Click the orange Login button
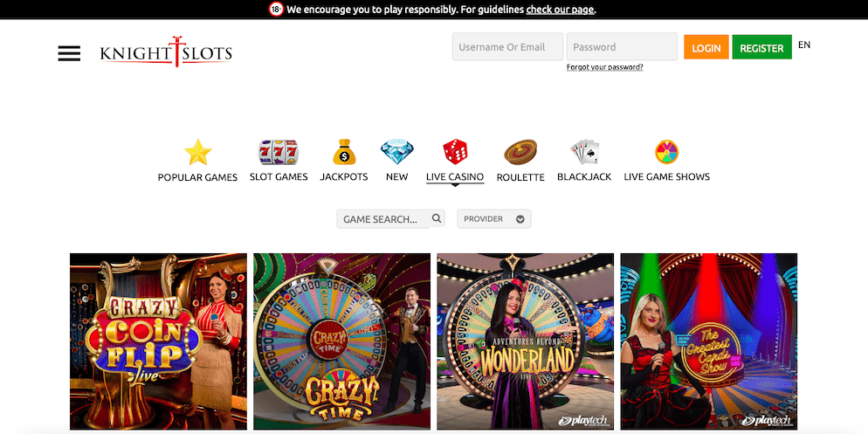Viewport: 868px width, 434px height. point(706,47)
